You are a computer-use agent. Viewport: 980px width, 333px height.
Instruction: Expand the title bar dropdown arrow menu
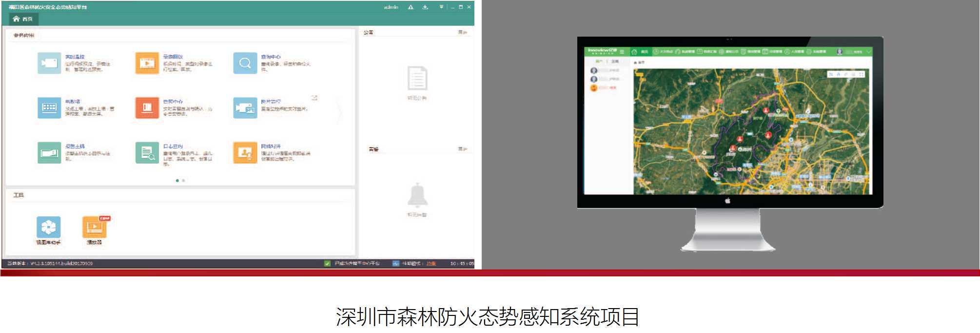441,7
